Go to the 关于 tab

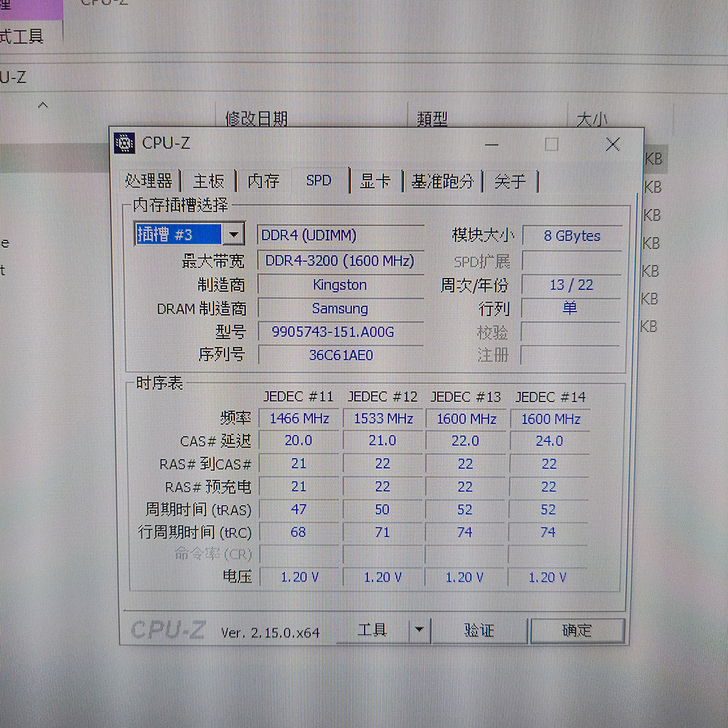coord(510,181)
